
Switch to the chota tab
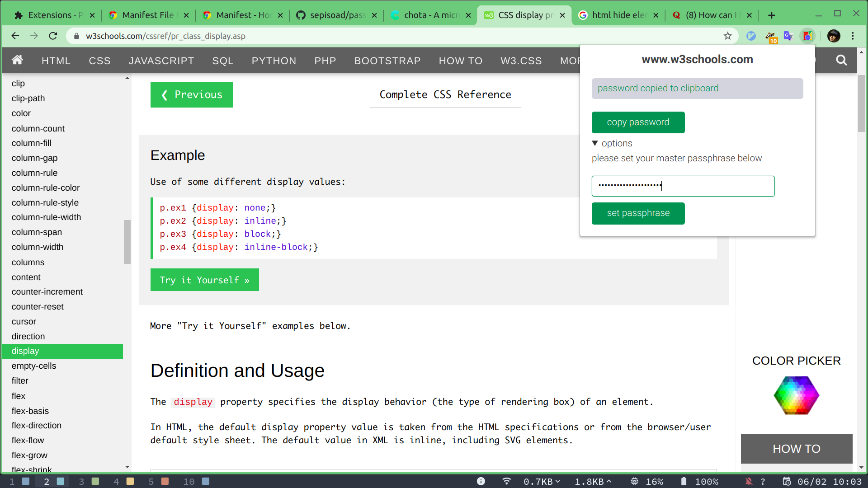coord(429,15)
